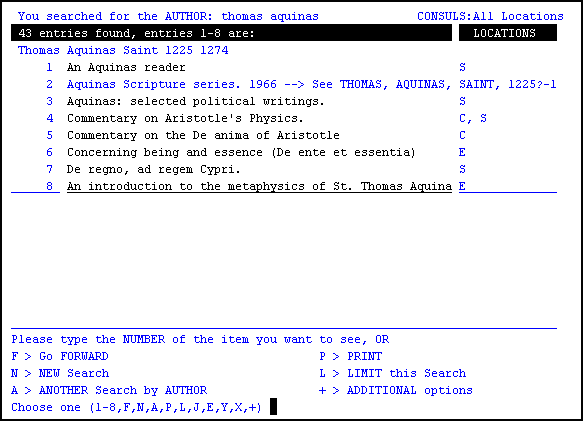The image size is (583, 421).
Task: Start a NEW Search
Action: tap(60, 373)
